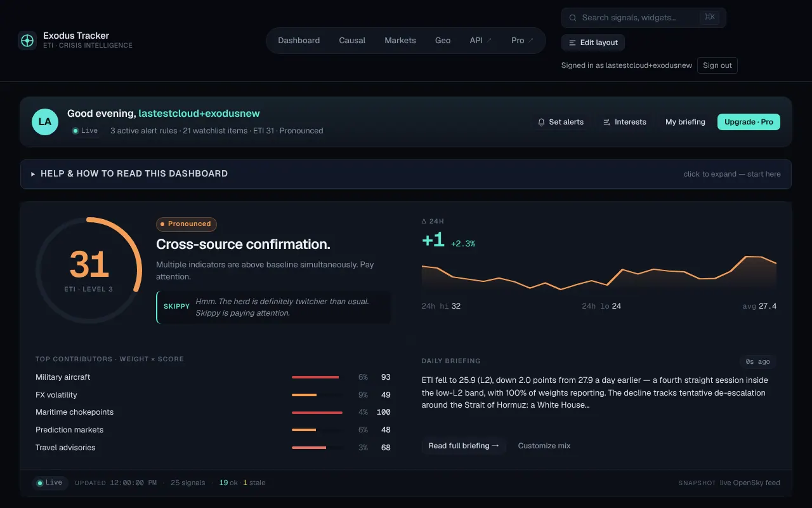
Task: Open the API external link tab
Action: tap(481, 41)
